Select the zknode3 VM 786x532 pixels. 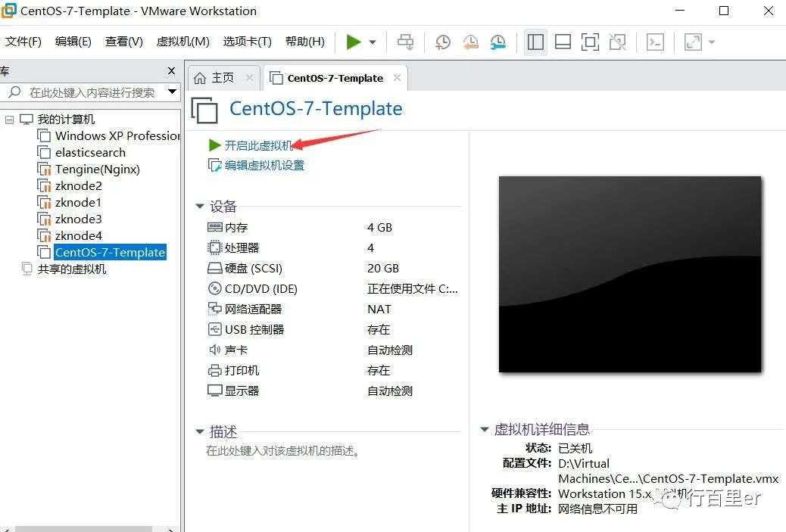click(78, 219)
